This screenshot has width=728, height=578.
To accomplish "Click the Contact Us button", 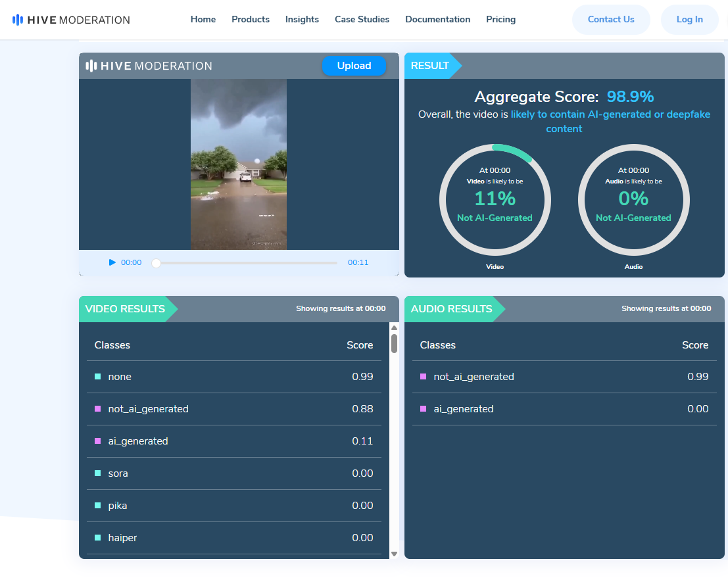I will [x=611, y=20].
